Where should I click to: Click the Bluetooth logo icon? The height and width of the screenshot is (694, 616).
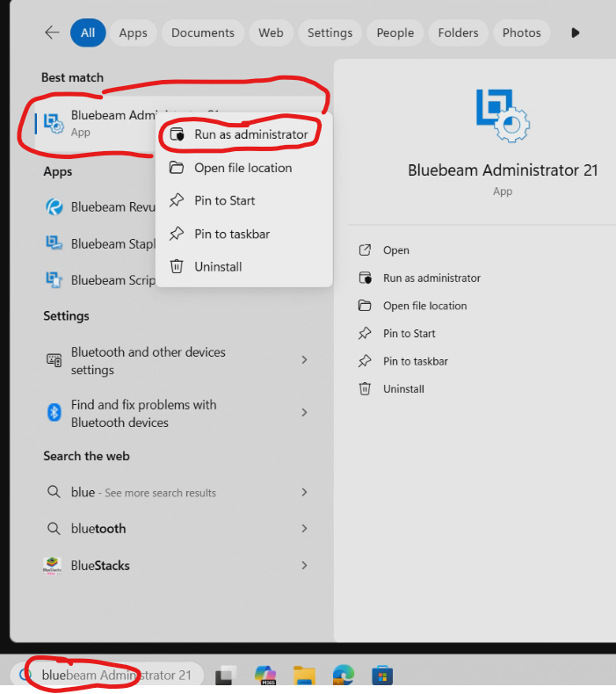[54, 413]
